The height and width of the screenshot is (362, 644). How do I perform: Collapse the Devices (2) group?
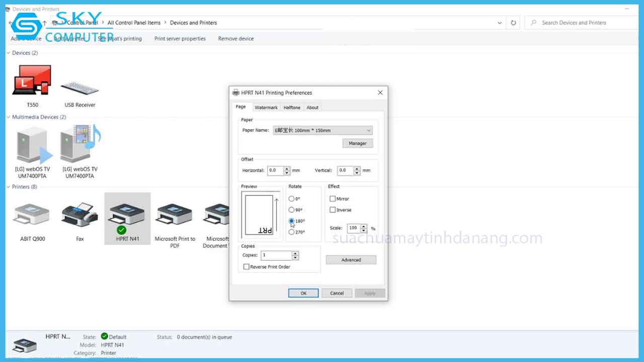click(x=9, y=53)
